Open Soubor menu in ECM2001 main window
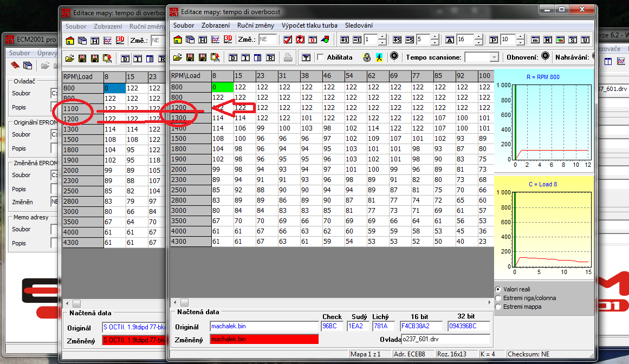Image resolution: width=629 pixels, height=364 pixels. (20, 53)
